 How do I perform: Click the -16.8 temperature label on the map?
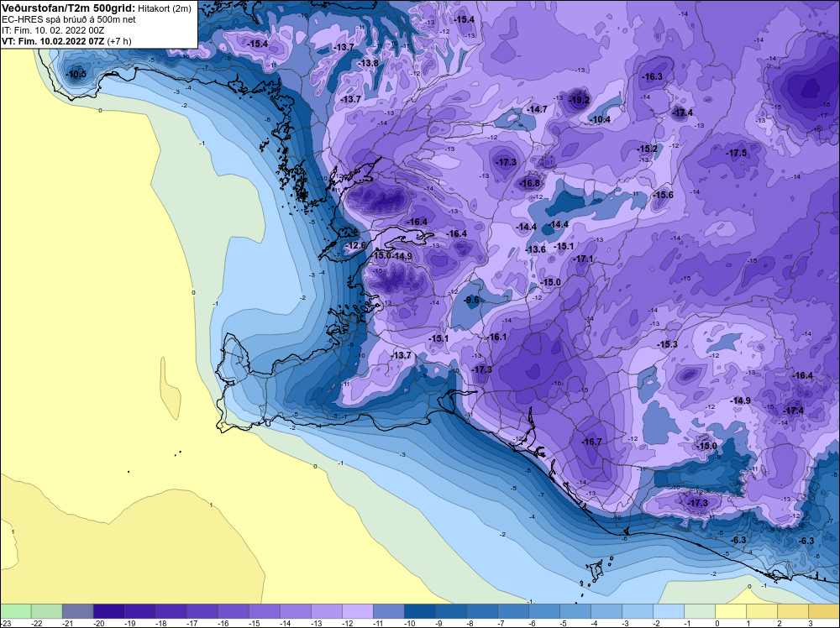click(530, 183)
